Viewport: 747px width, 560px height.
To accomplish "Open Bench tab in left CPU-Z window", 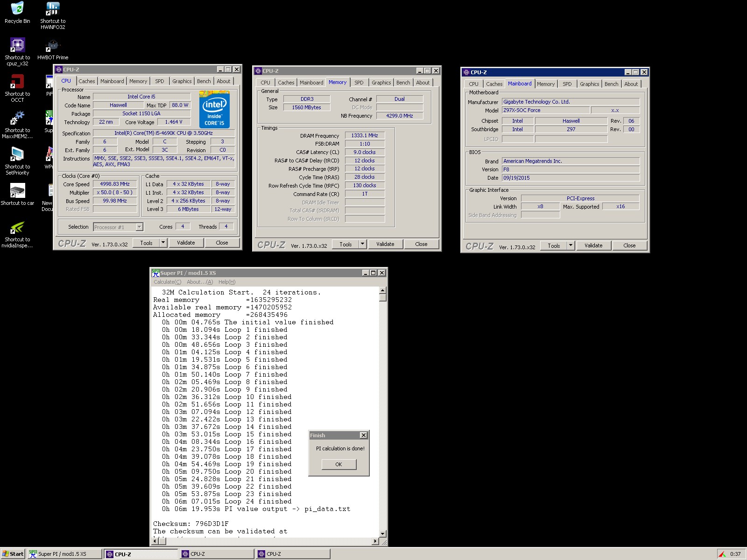I will (204, 81).
